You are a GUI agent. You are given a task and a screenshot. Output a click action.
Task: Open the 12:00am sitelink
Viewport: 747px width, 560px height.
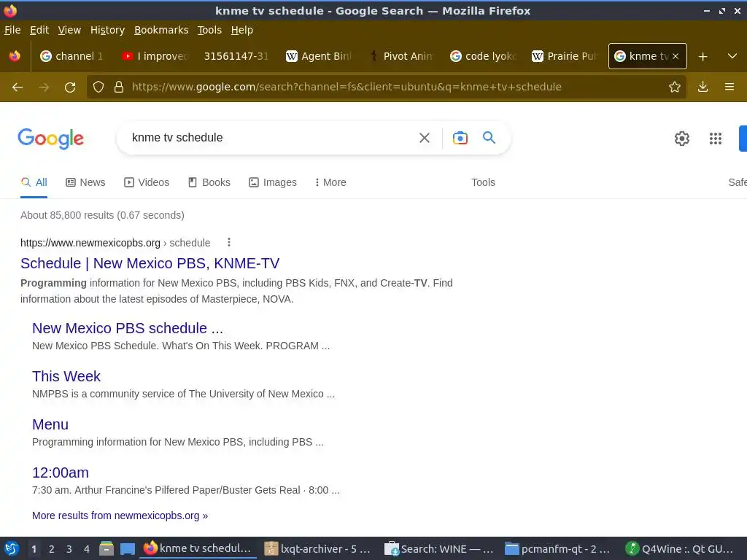coord(61,472)
